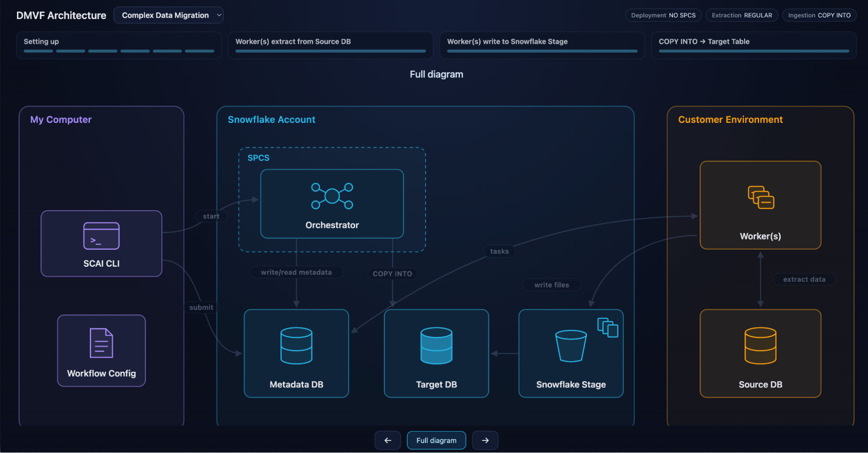Click the Full diagram button
This screenshot has height=453, width=868.
coord(436,440)
